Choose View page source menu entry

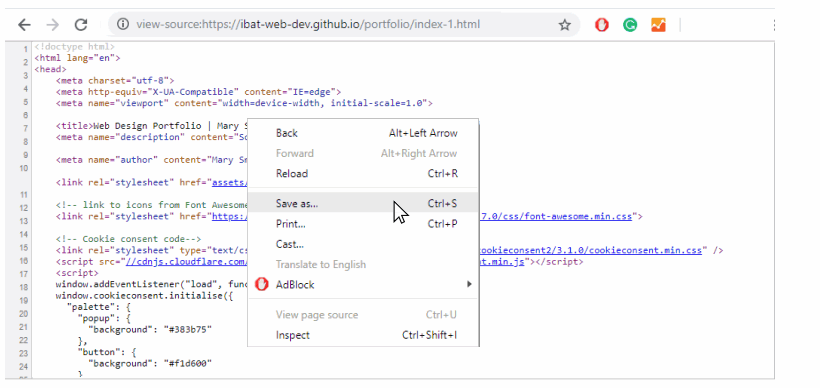tap(363, 315)
